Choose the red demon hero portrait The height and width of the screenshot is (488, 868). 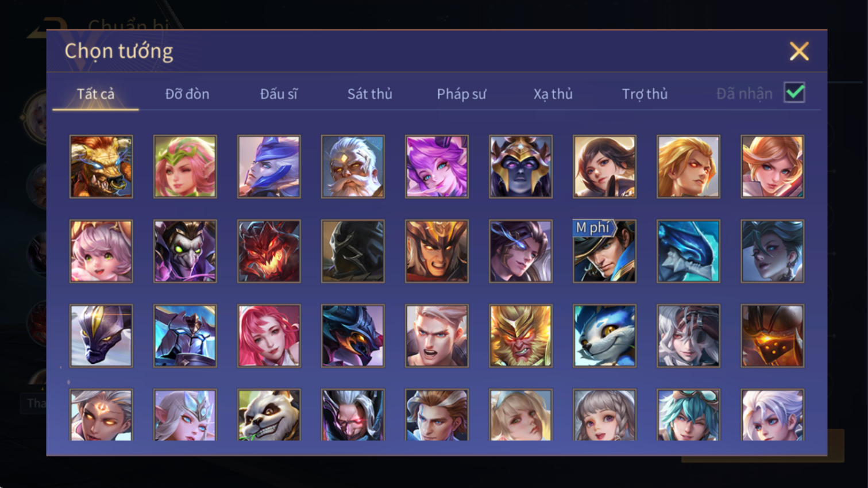tap(269, 251)
